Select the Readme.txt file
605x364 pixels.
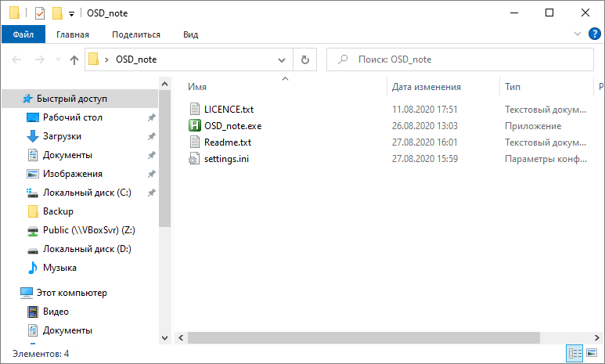pos(228,142)
